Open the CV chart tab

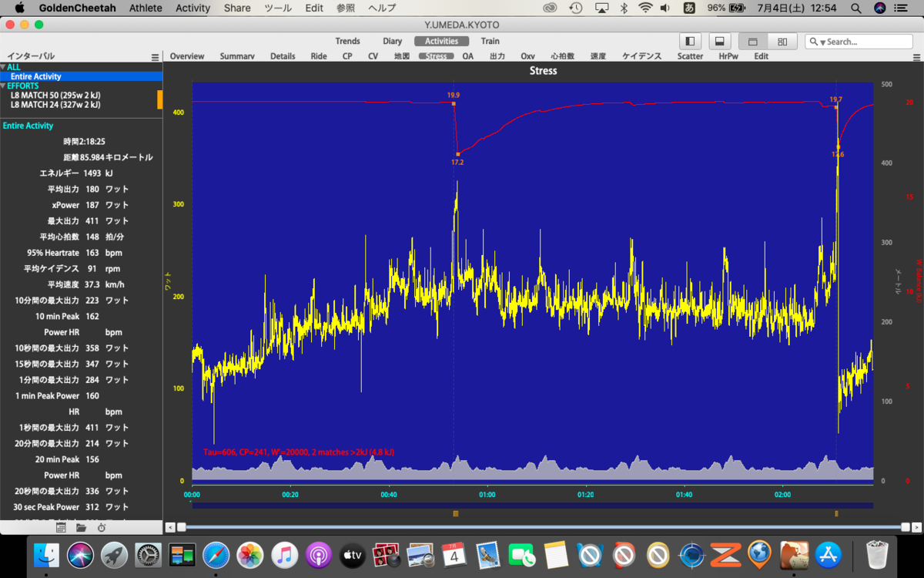pyautogui.click(x=373, y=56)
